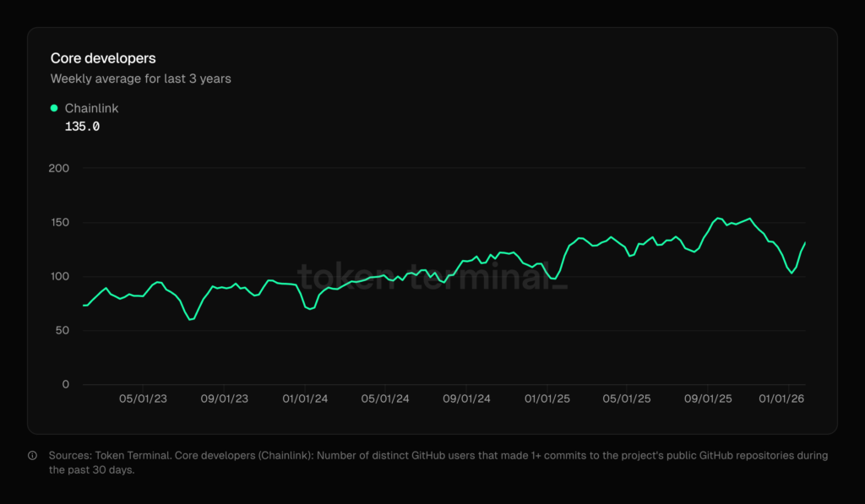Click the 200 y-axis label
Image resolution: width=865 pixels, height=504 pixels.
pyautogui.click(x=58, y=169)
